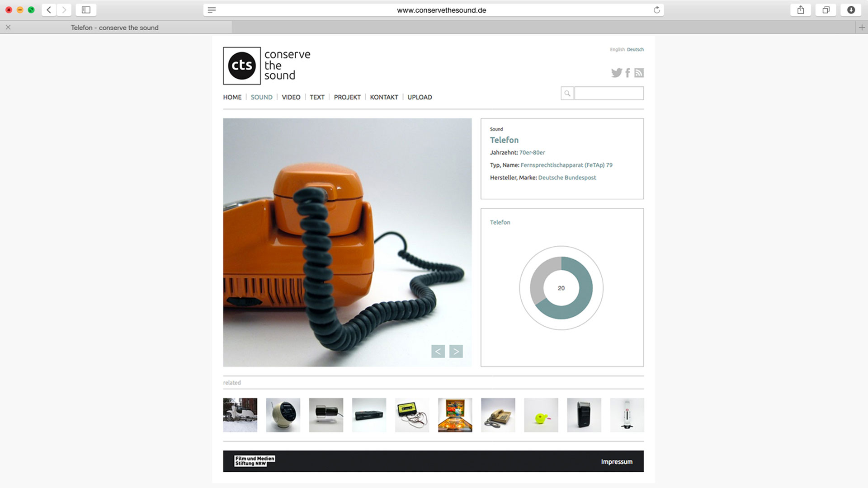The height and width of the screenshot is (488, 868).
Task: Show previous image with the < arrow
Action: (438, 351)
